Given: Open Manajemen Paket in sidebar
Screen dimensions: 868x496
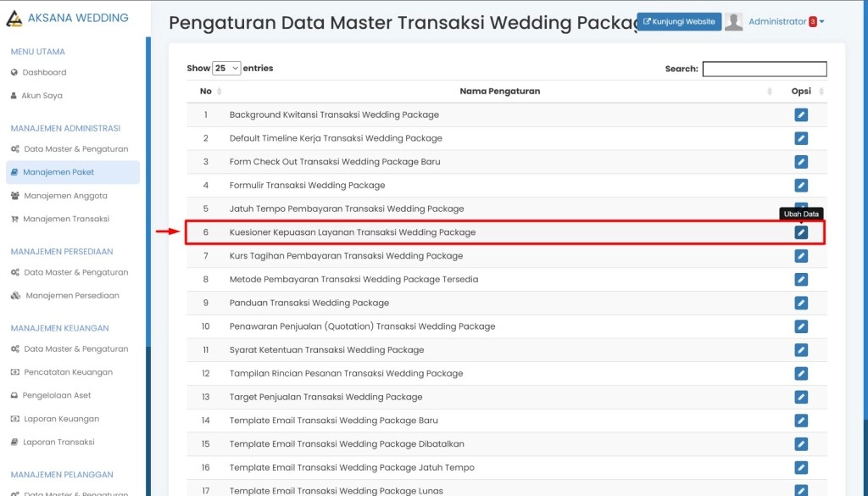Looking at the screenshot, I should click(x=58, y=172).
